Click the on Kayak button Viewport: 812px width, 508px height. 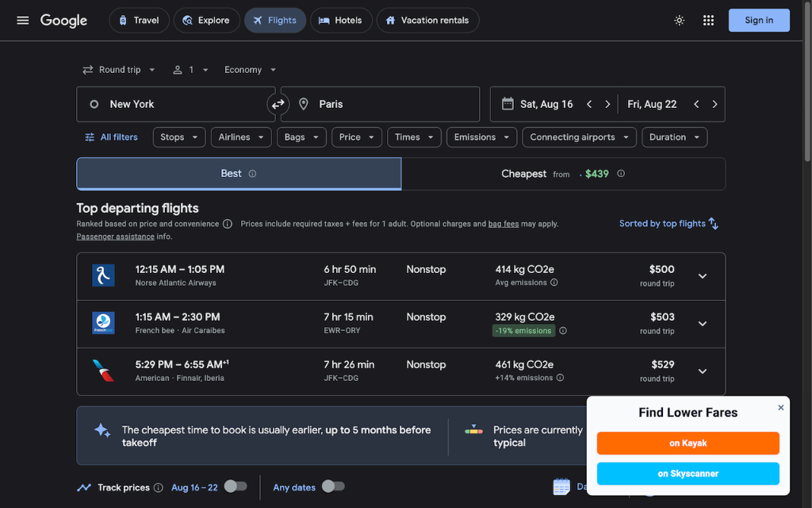tap(688, 443)
